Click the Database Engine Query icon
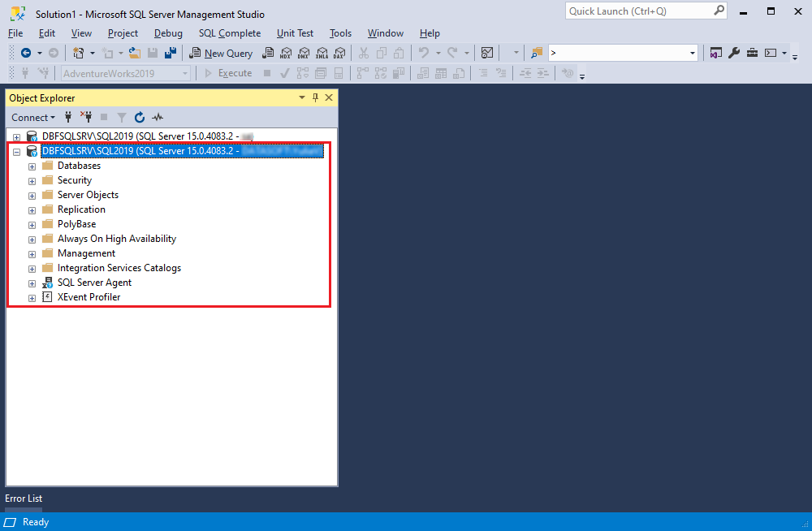 tap(268, 53)
